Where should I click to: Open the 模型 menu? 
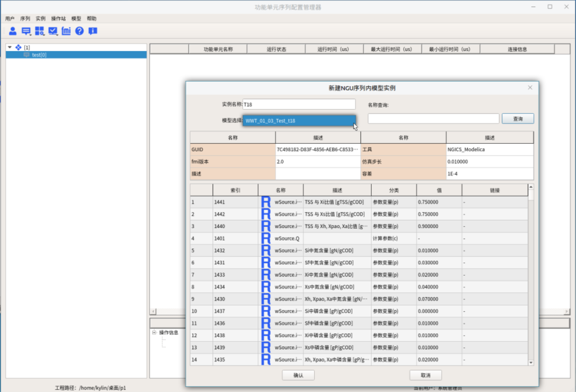tap(76, 19)
